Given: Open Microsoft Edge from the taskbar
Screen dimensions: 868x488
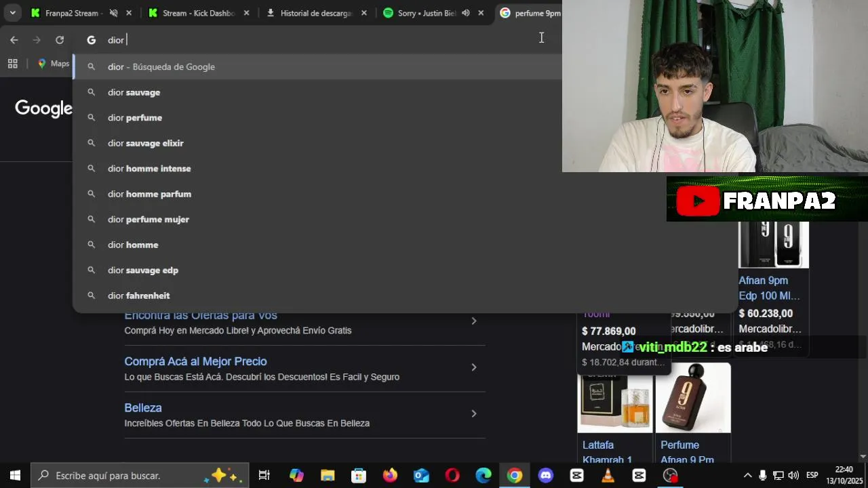Looking at the screenshot, I should pyautogui.click(x=484, y=476).
